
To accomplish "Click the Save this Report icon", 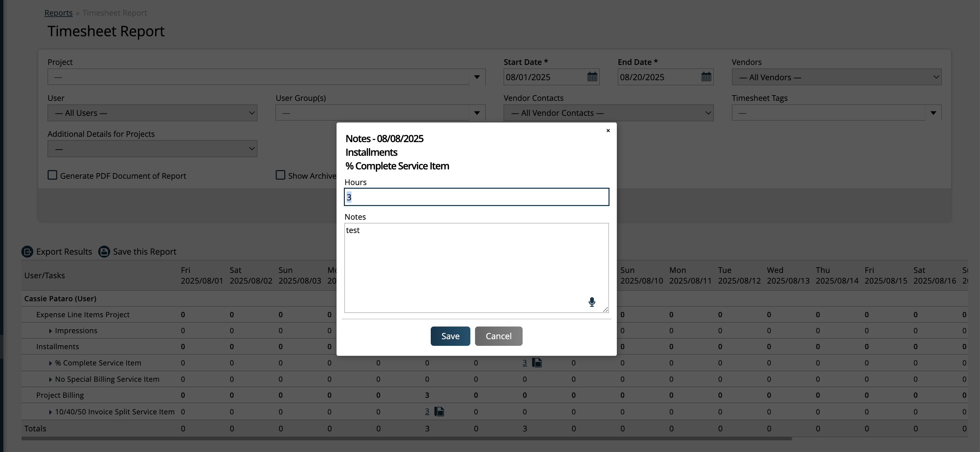I will tap(104, 252).
